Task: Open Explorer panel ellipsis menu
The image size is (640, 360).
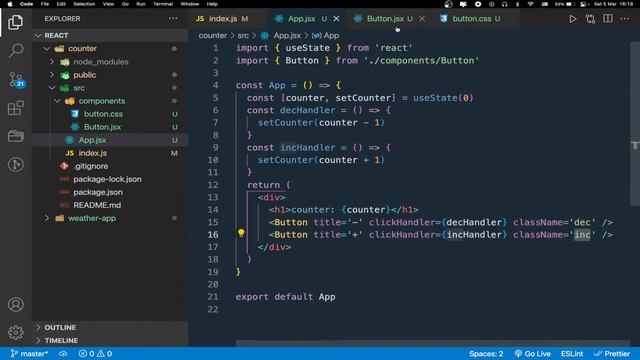Action: point(173,19)
